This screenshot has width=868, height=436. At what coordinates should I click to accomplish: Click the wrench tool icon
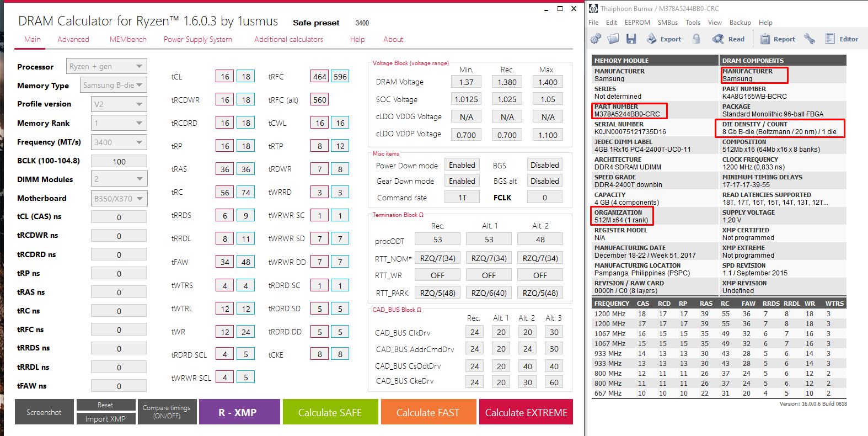click(x=810, y=39)
